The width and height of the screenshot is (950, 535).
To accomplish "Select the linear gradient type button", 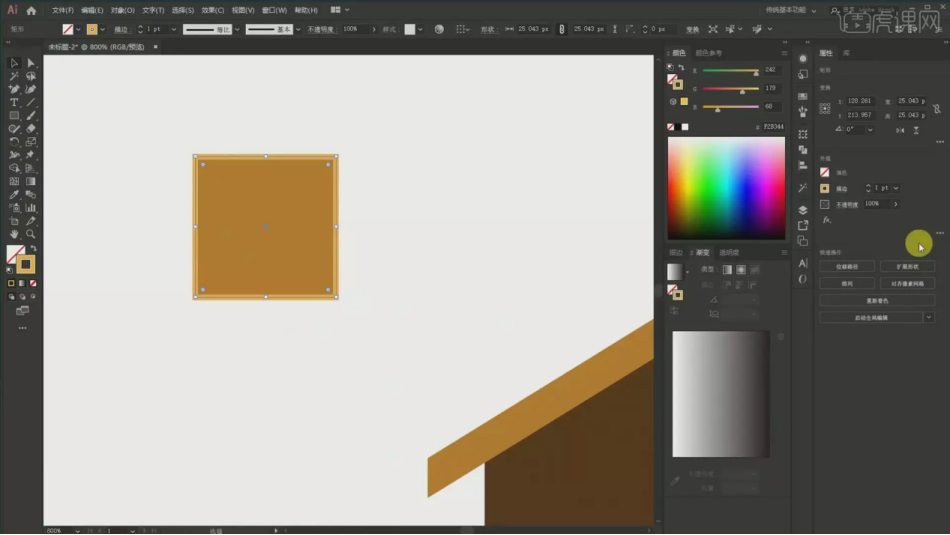I will pos(727,270).
